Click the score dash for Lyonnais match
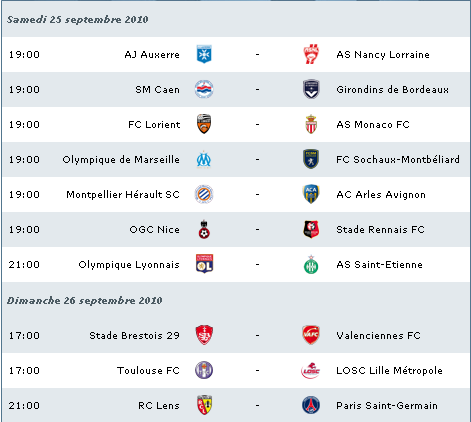Screen dimensions: 471x422 (257, 264)
